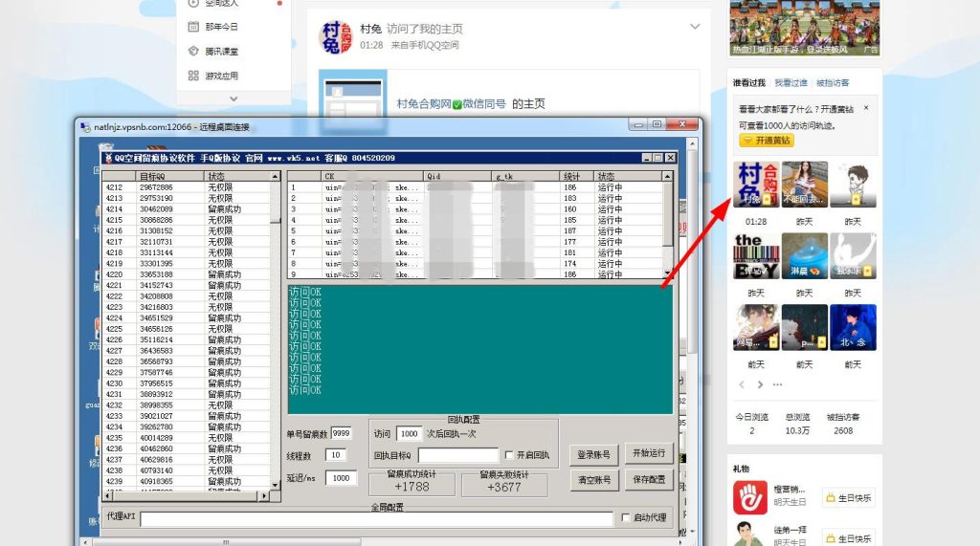Click the red gift app icon under 礼物
This screenshot has width=980, height=546.
coord(750,497)
